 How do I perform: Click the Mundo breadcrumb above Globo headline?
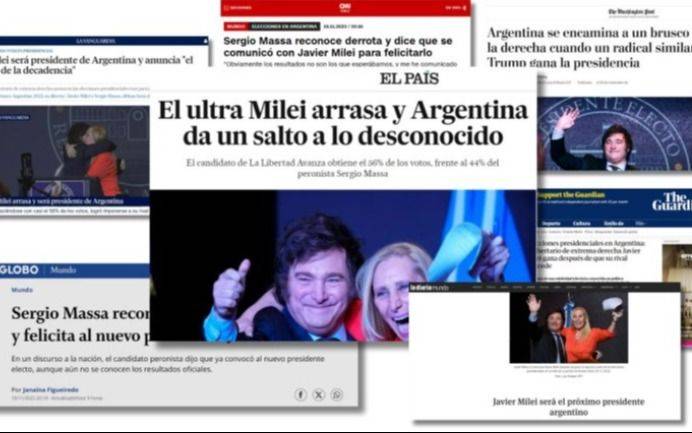(21, 290)
